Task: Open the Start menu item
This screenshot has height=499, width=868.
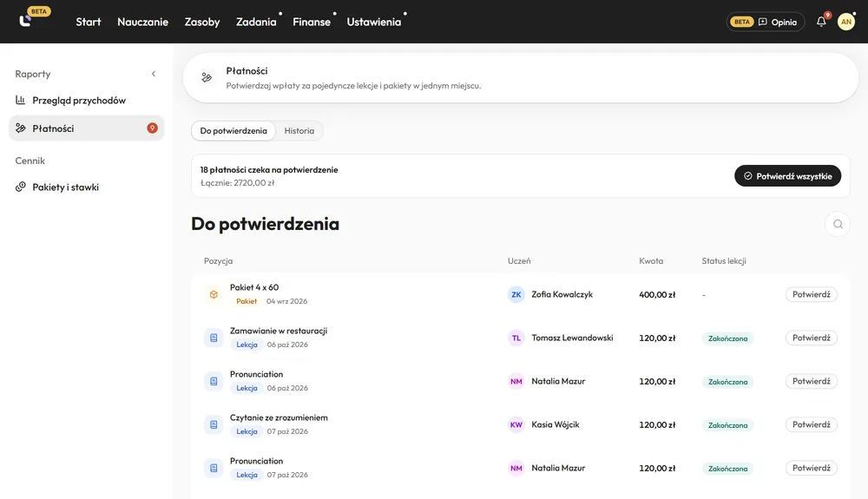Action: (x=89, y=22)
